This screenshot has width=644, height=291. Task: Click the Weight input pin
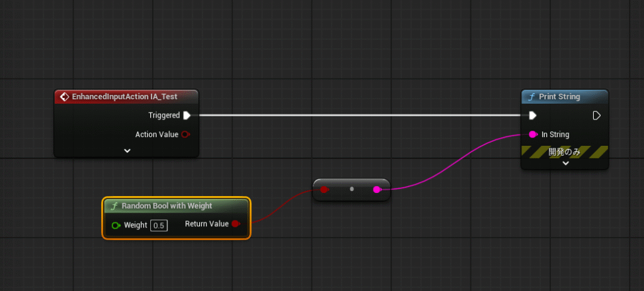(x=116, y=226)
